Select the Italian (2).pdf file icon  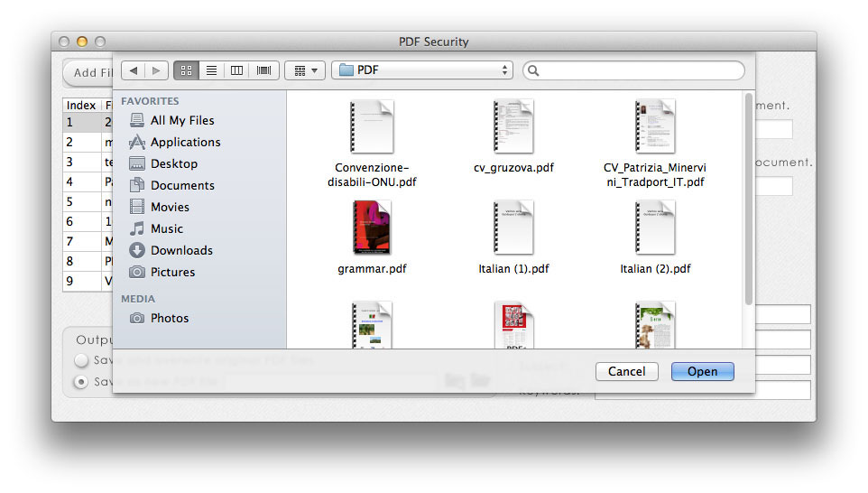(x=655, y=228)
